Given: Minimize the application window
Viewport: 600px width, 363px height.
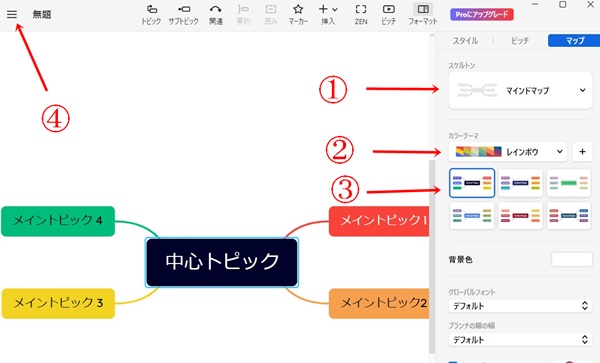Looking at the screenshot, I should click(x=535, y=5).
